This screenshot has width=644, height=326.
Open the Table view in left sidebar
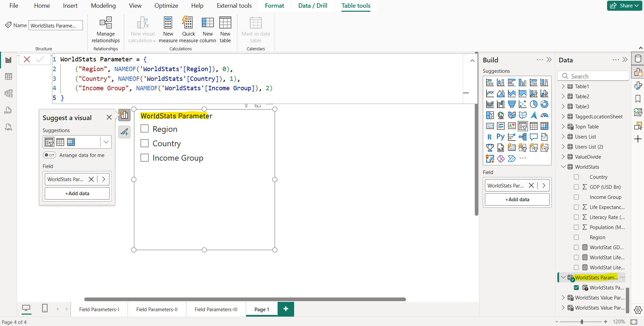(8, 76)
